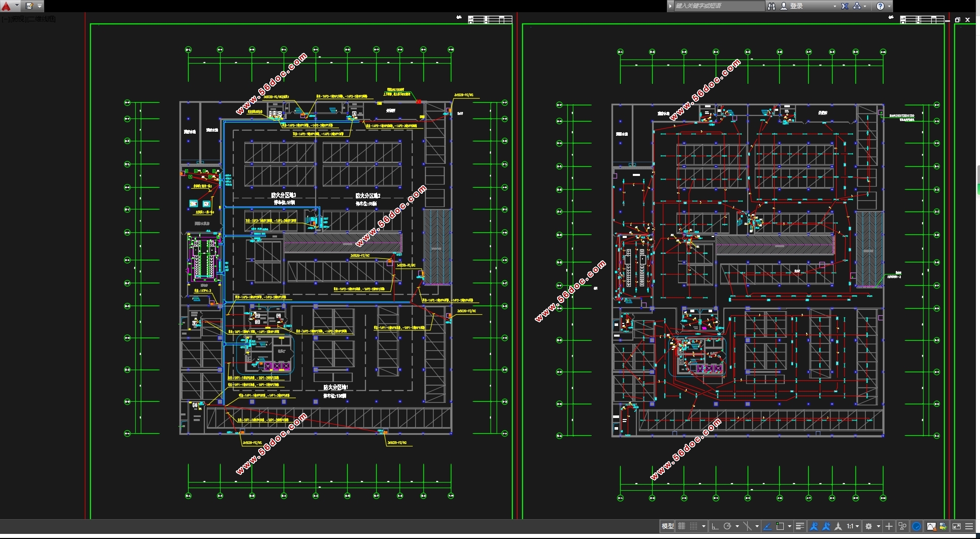Open the 登录 dropdown arrow
The image size is (980, 539).
835,6
